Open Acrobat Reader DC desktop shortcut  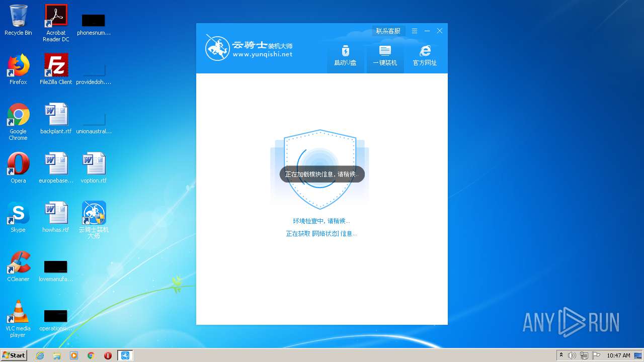pyautogui.click(x=56, y=23)
